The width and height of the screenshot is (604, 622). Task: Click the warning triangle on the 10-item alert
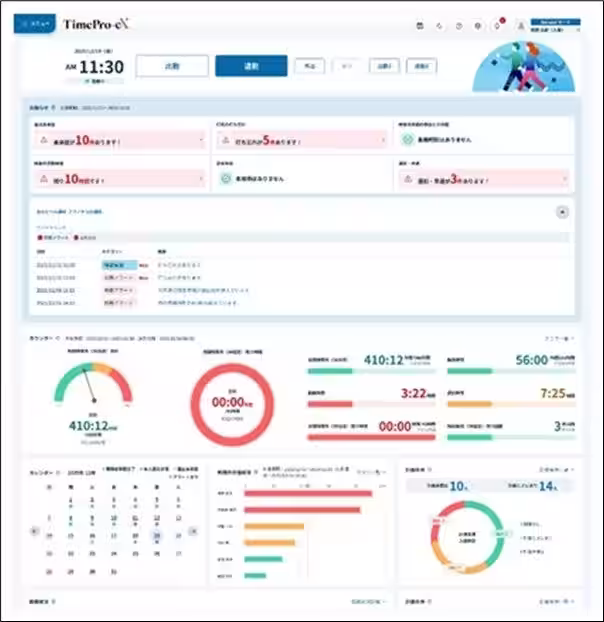[43, 139]
